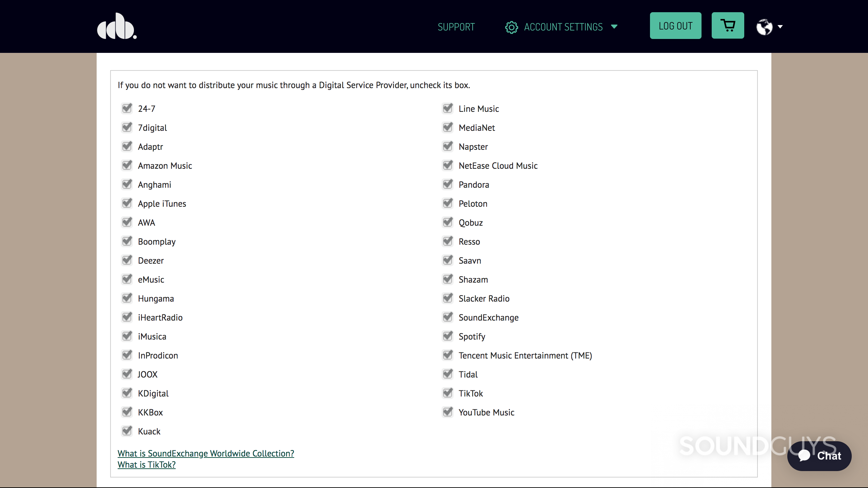Uncheck the 24-7 checkbox

point(127,108)
